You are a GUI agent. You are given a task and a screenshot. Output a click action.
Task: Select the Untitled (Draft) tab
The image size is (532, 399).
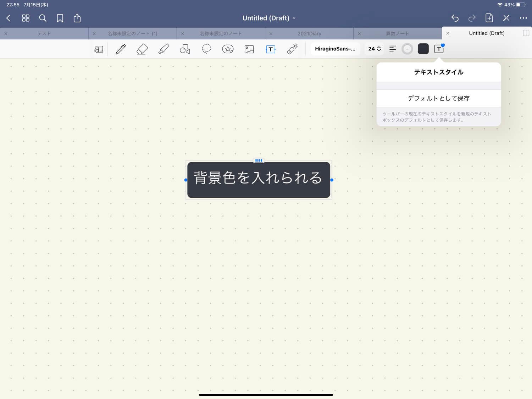click(487, 33)
